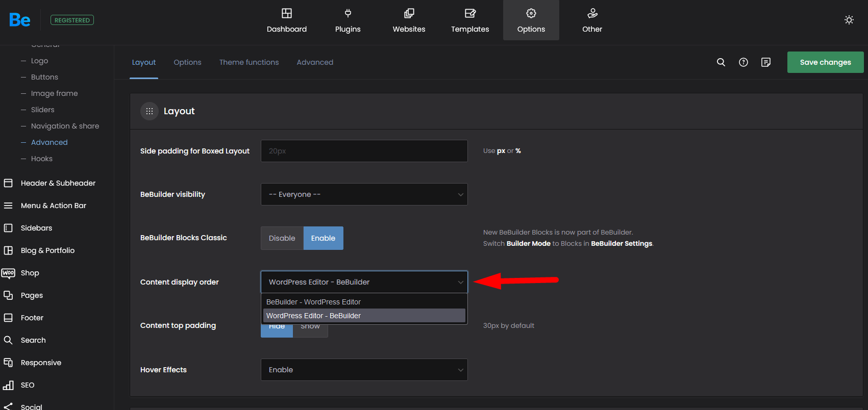
Task: Select Advanced in sidebar list
Action: pyautogui.click(x=49, y=142)
